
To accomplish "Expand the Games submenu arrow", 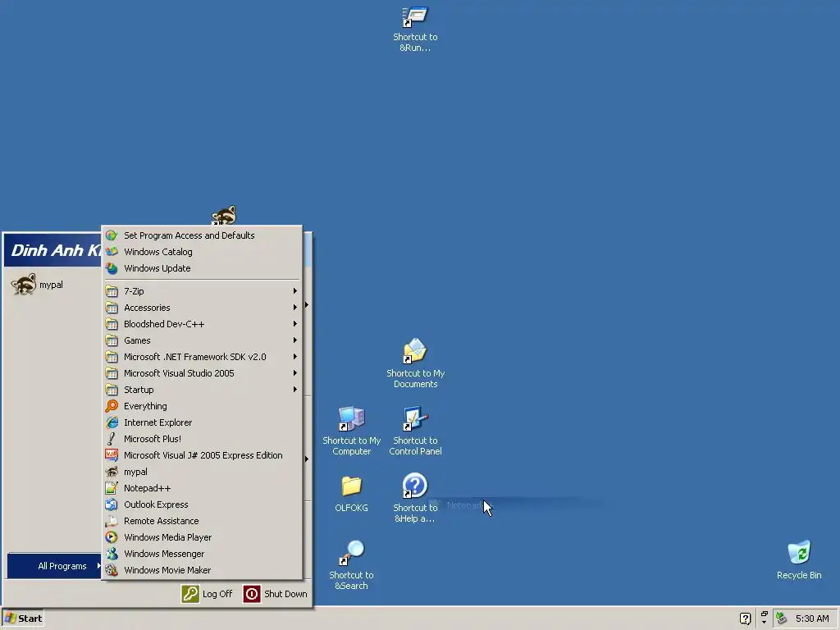I will (x=294, y=340).
